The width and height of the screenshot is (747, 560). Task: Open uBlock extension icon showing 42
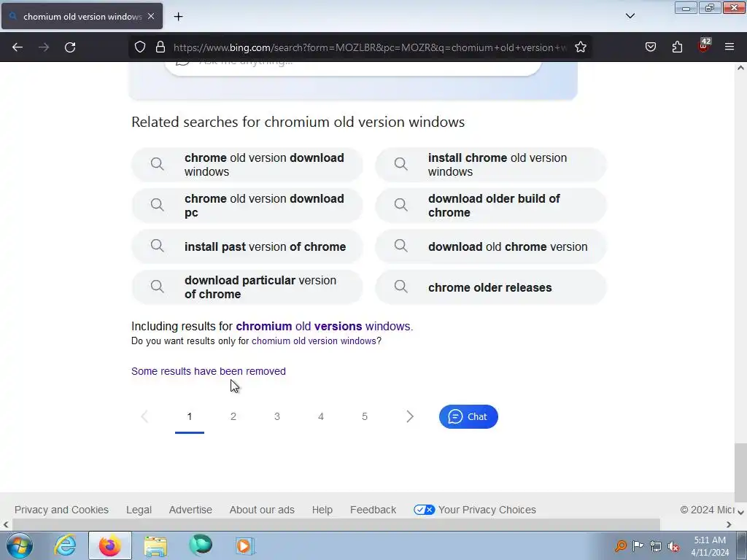point(704,46)
